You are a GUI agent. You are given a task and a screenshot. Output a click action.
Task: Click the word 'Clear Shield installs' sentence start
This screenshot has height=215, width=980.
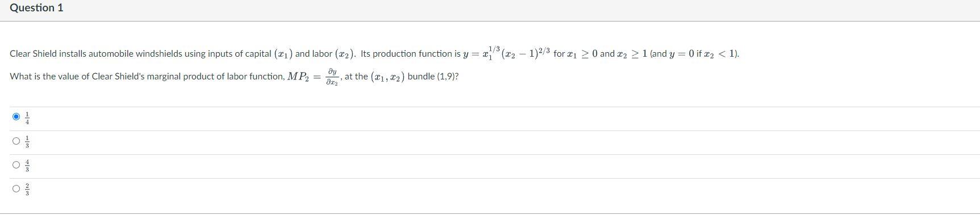(52, 54)
